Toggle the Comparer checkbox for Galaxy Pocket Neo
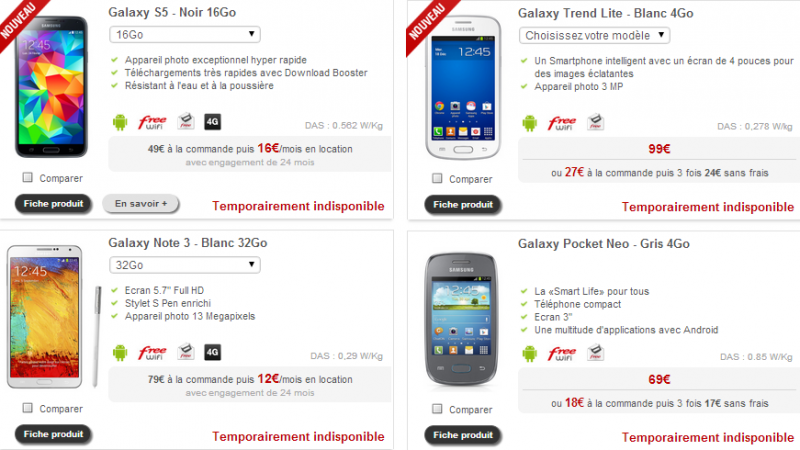Screen dimensions: 800x450 point(437,409)
